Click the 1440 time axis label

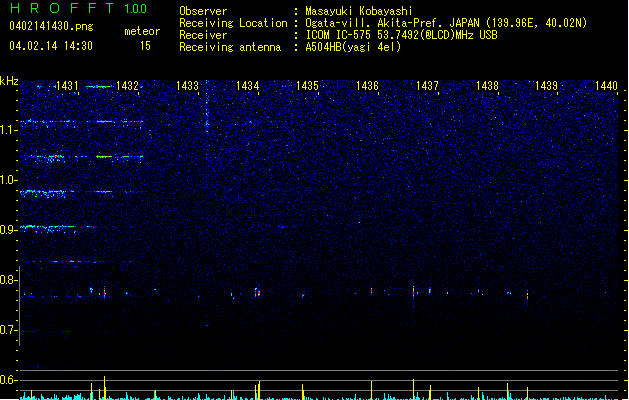(x=606, y=86)
